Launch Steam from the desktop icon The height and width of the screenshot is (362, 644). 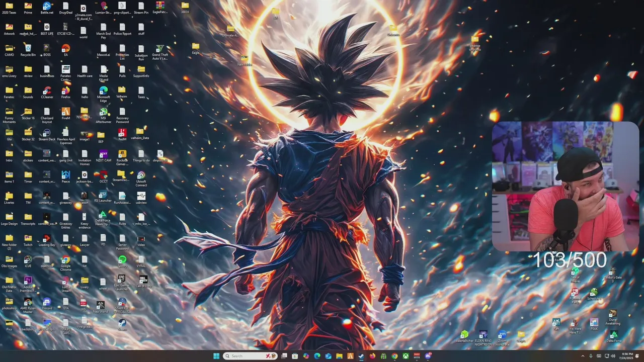[122, 325]
